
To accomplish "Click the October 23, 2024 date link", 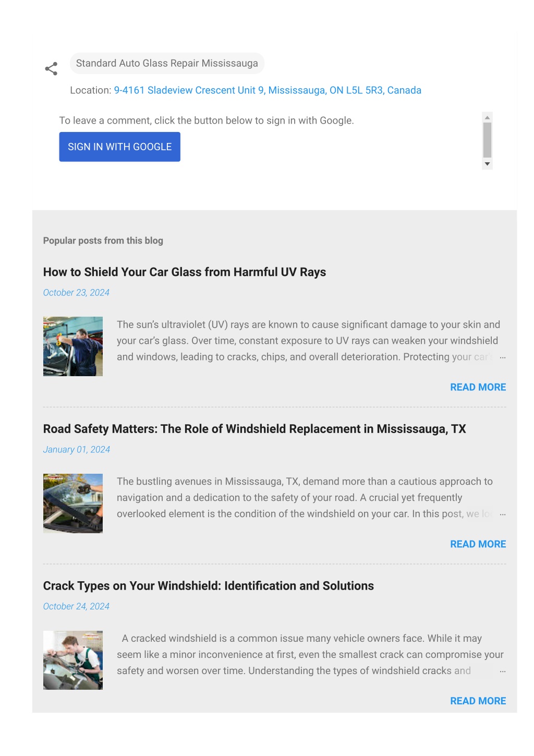I will pos(76,293).
